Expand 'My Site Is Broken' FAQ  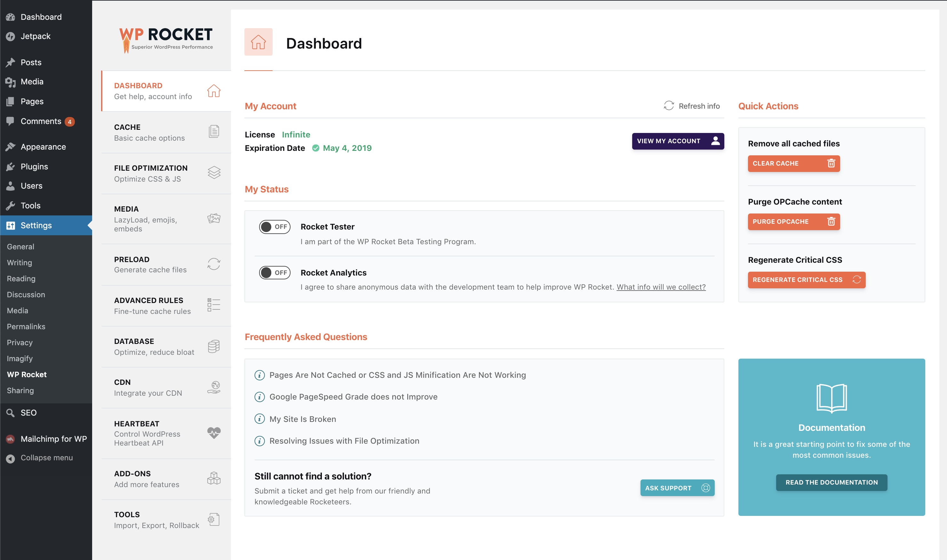tap(302, 419)
